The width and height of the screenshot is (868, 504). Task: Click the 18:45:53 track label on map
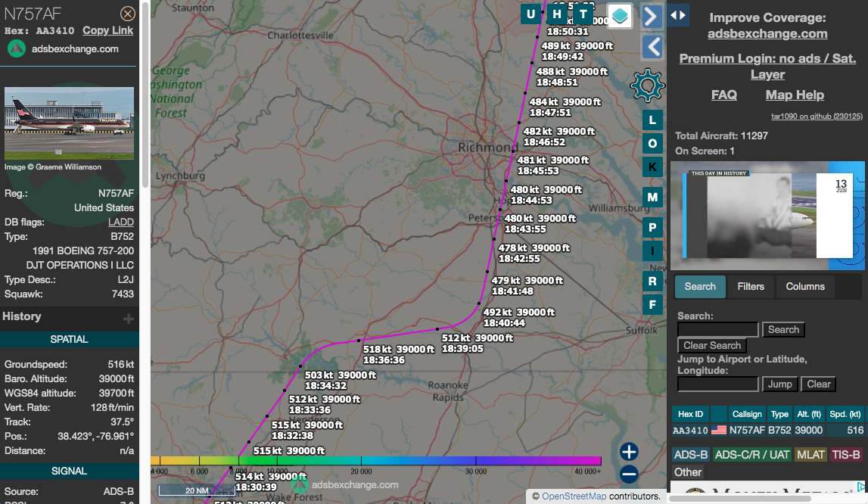[538, 171]
